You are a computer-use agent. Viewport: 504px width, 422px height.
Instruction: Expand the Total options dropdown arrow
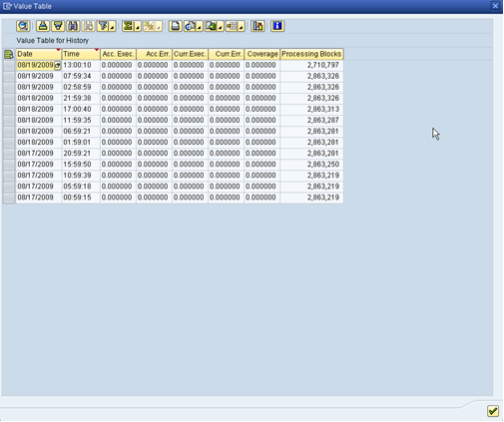click(x=138, y=27)
